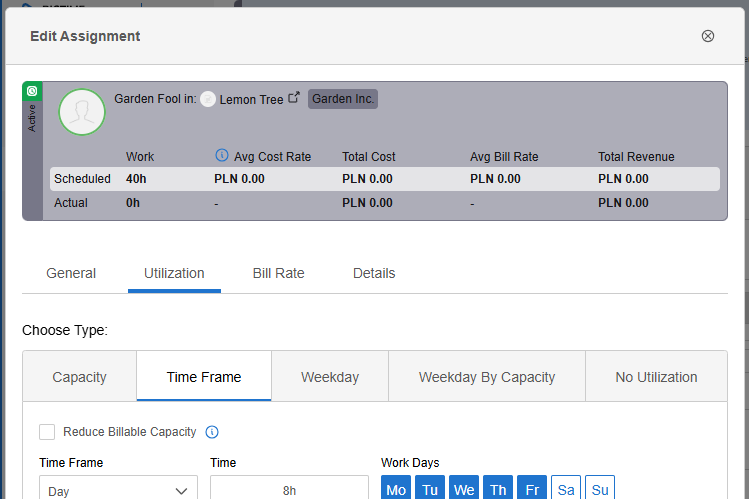This screenshot has width=749, height=499.
Task: Enable the Reduce Billable Capacity checkbox
Action: 47,432
